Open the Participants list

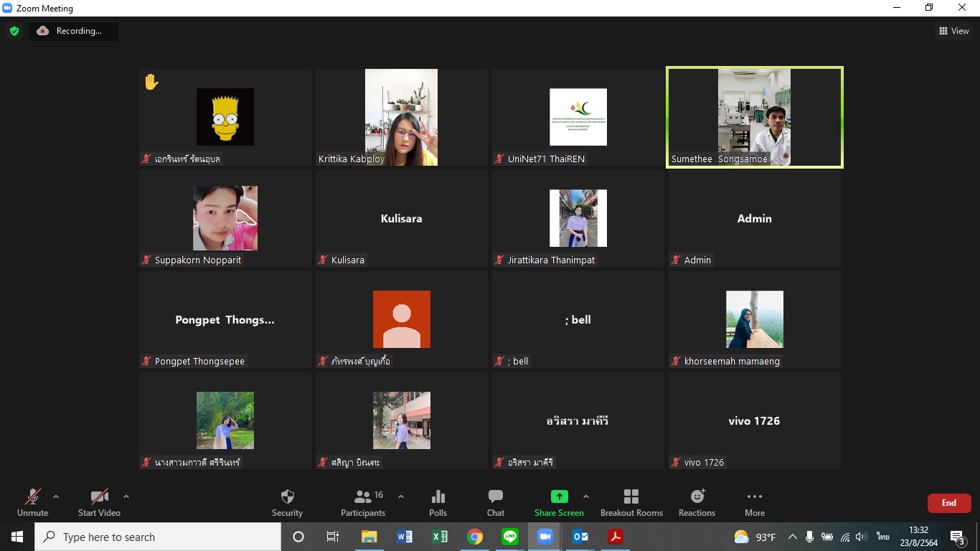point(363,502)
